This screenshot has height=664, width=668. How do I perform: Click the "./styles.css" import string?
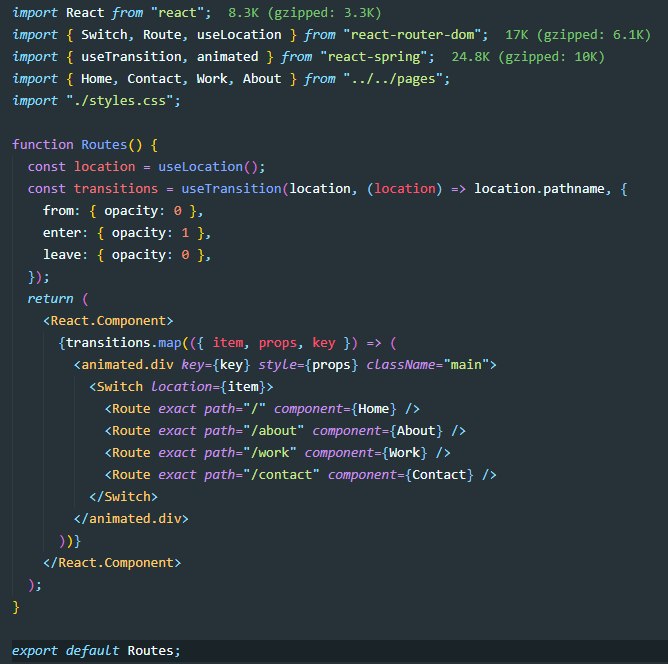pyautogui.click(x=119, y=101)
